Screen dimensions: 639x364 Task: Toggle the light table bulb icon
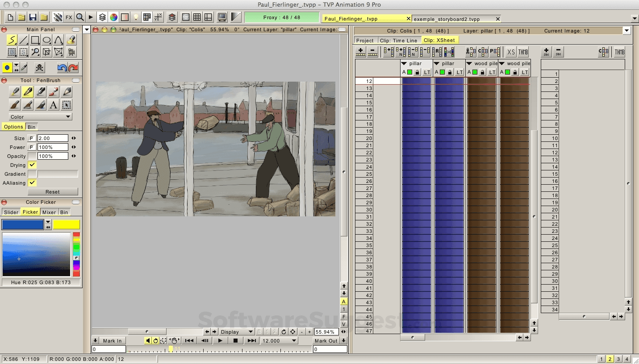pos(136,17)
